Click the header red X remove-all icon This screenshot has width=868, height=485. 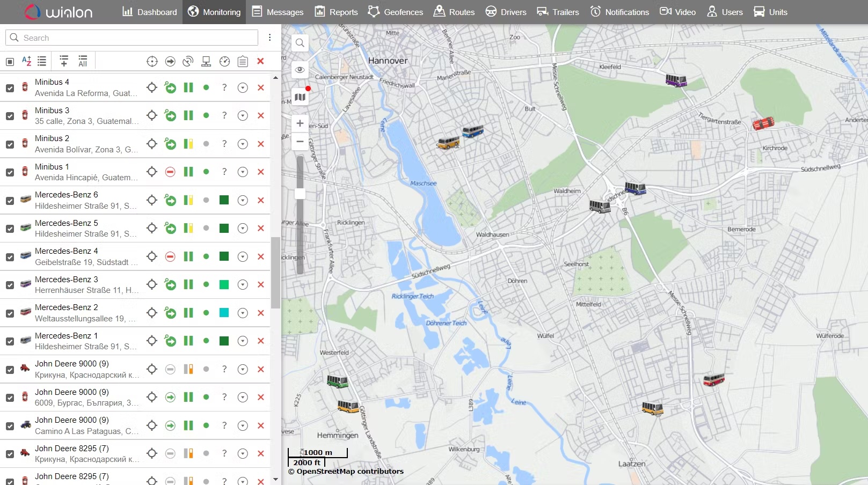[260, 61]
